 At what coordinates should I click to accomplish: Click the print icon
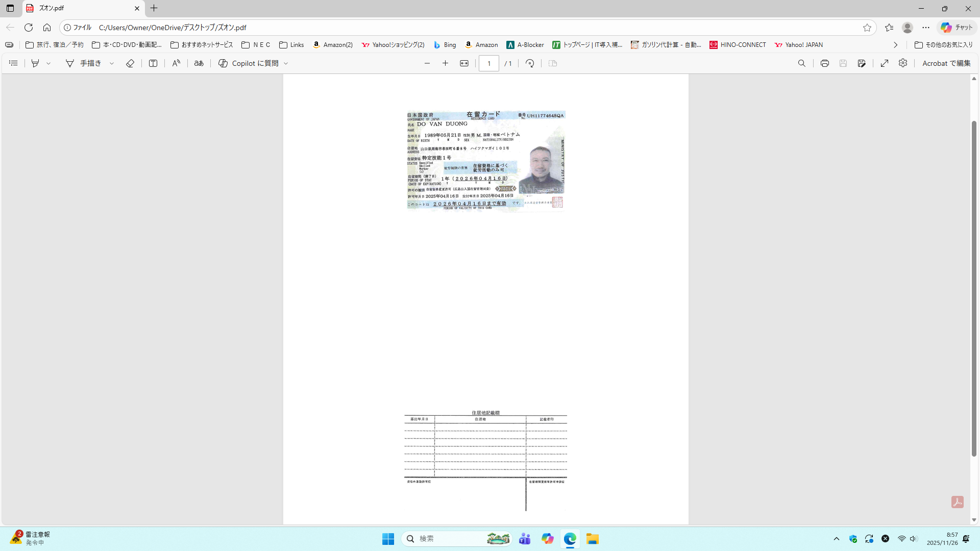pos(824,63)
